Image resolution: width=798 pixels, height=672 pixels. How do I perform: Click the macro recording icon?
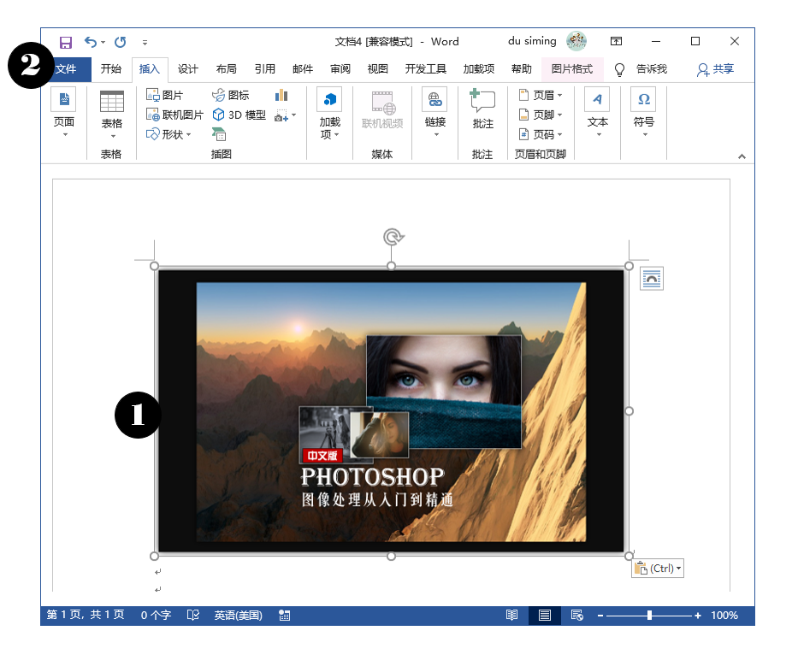[285, 615]
